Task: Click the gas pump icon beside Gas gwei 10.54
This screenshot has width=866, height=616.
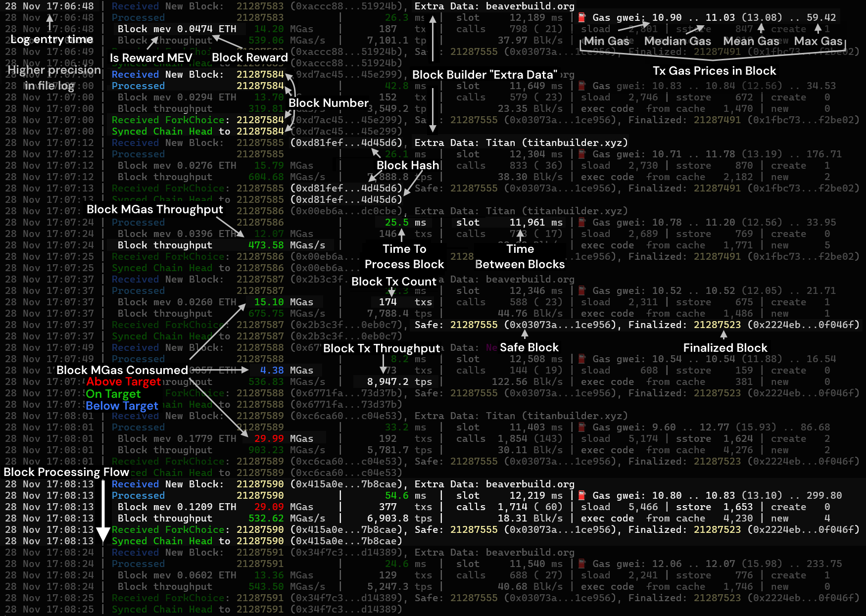Action: click(x=582, y=359)
